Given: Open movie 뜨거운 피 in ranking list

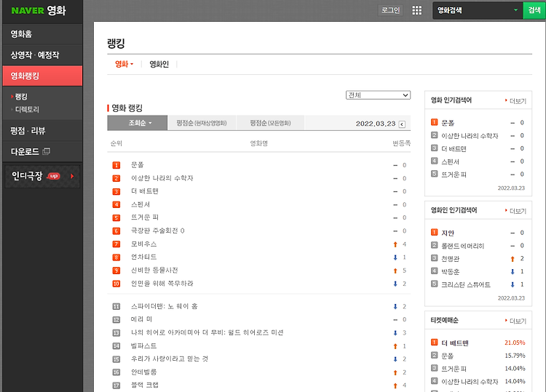Looking at the screenshot, I should (x=145, y=217).
